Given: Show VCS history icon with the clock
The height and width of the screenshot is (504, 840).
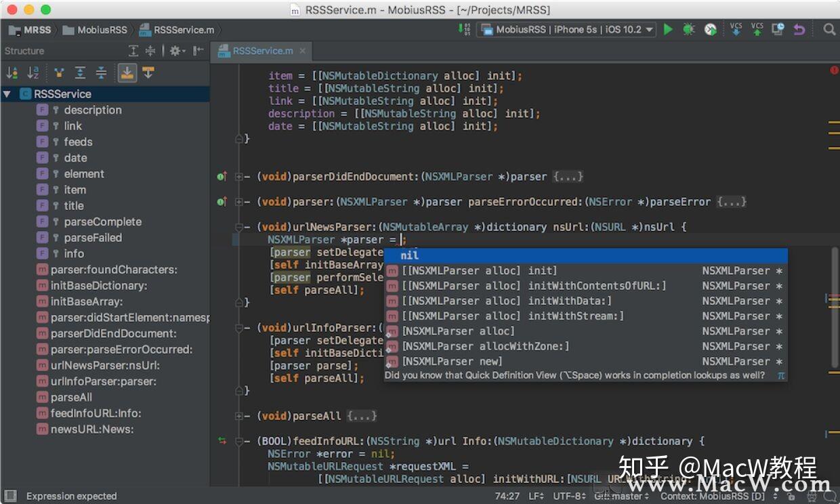Looking at the screenshot, I should point(778,29).
